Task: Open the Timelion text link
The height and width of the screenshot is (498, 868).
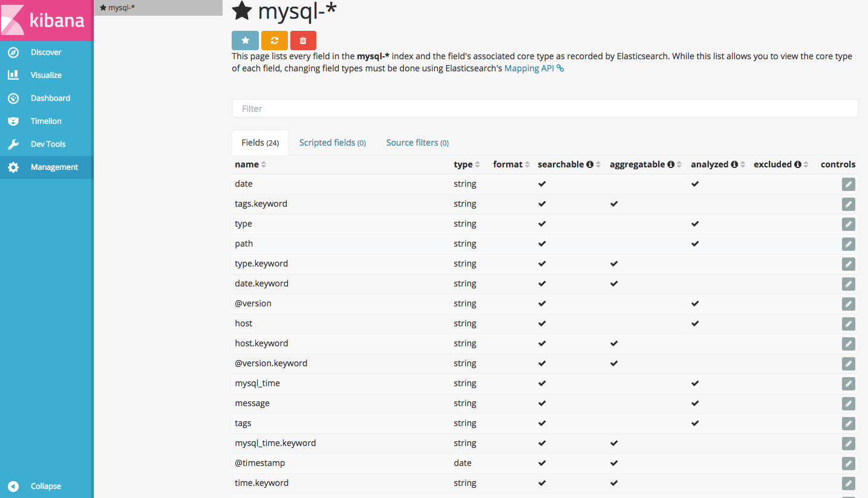Action: coord(46,121)
